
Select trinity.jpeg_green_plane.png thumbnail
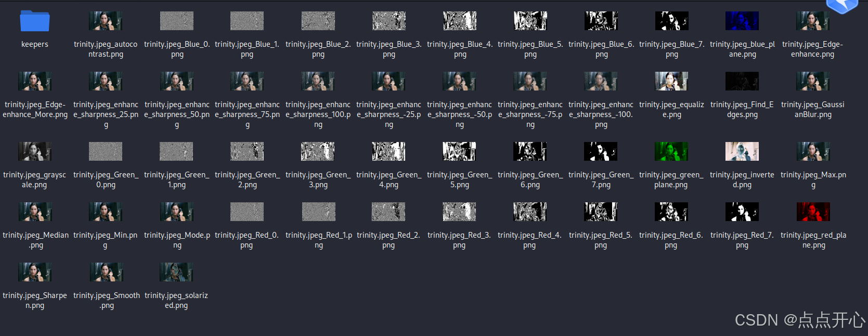coord(672,151)
